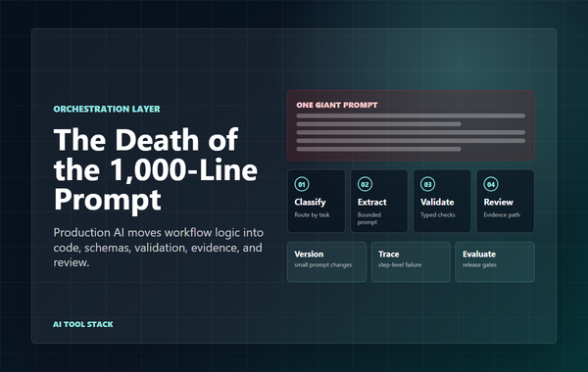Image resolution: width=588 pixels, height=372 pixels.
Task: Click the Version card heading
Action: click(309, 254)
